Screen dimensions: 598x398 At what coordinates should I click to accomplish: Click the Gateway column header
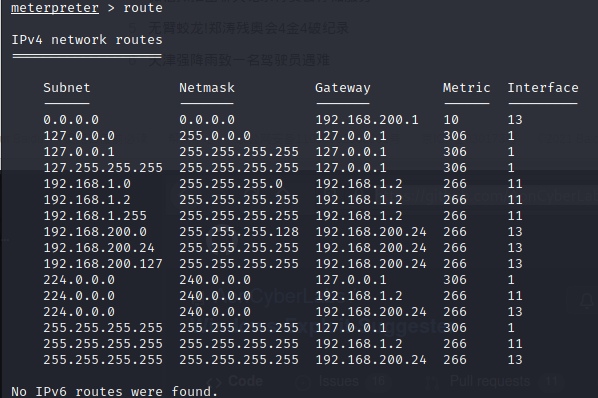[343, 88]
